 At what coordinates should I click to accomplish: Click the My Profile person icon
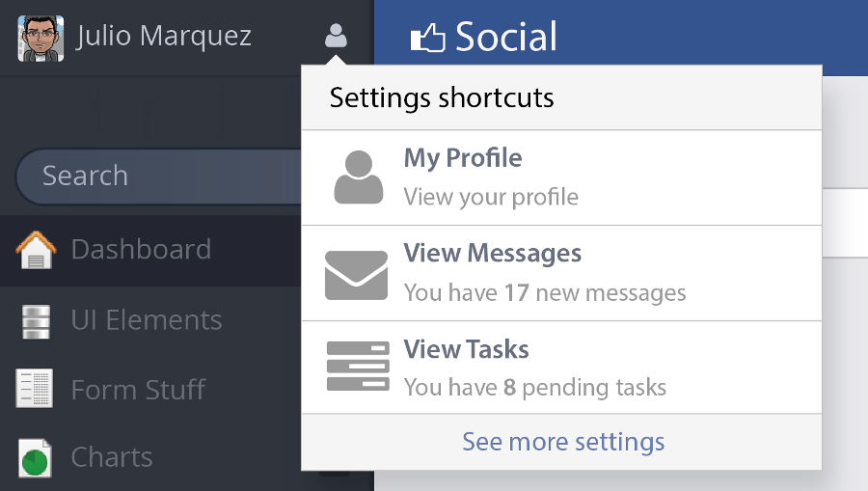(x=358, y=177)
